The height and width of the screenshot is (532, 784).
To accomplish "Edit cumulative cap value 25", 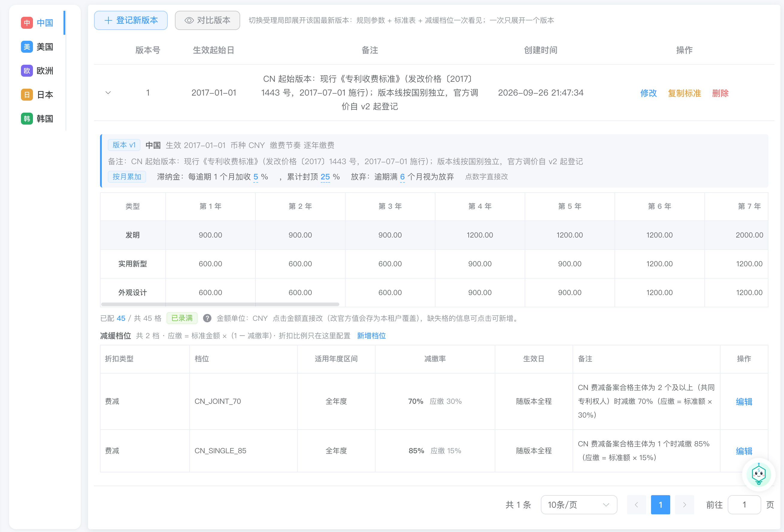I will point(325,177).
